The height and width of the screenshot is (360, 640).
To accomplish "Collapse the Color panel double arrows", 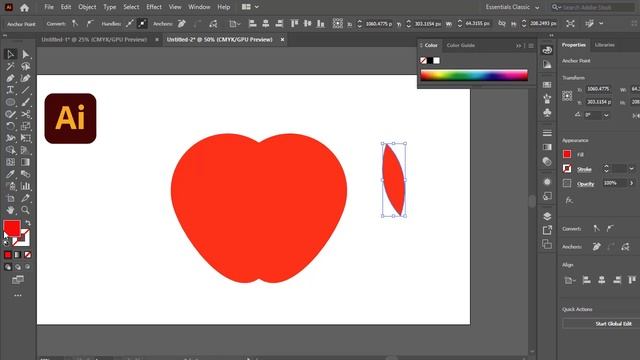I will pos(519,46).
